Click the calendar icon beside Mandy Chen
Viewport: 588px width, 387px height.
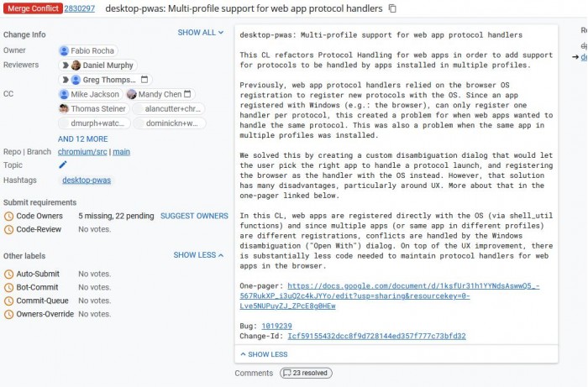(188, 95)
